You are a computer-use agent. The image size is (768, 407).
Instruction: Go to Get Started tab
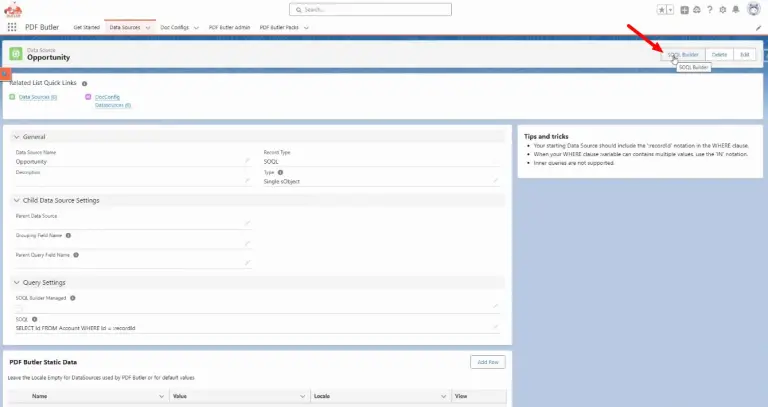pos(87,27)
